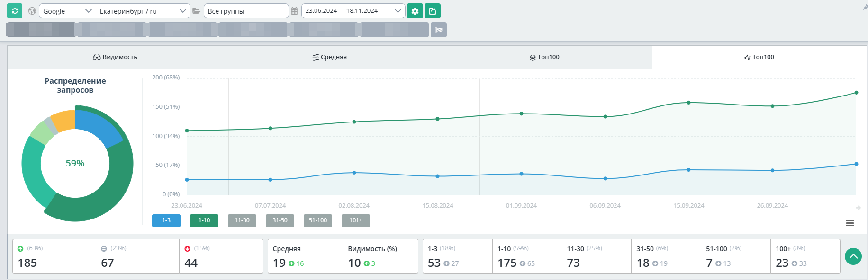The height and width of the screenshot is (280, 868).
Task: Click the calendar icon beside date range
Action: 294,11
